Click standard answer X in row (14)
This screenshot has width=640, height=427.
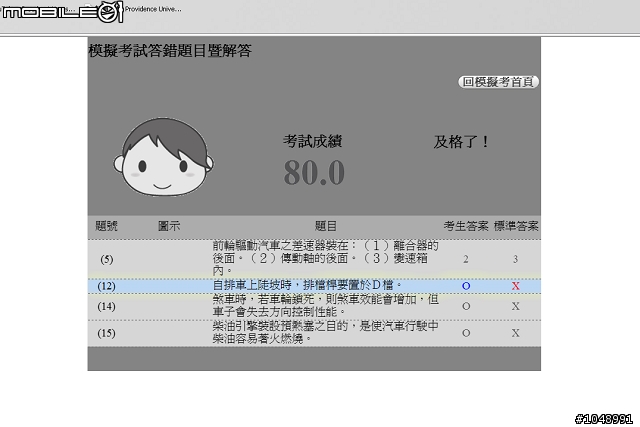[x=516, y=306]
